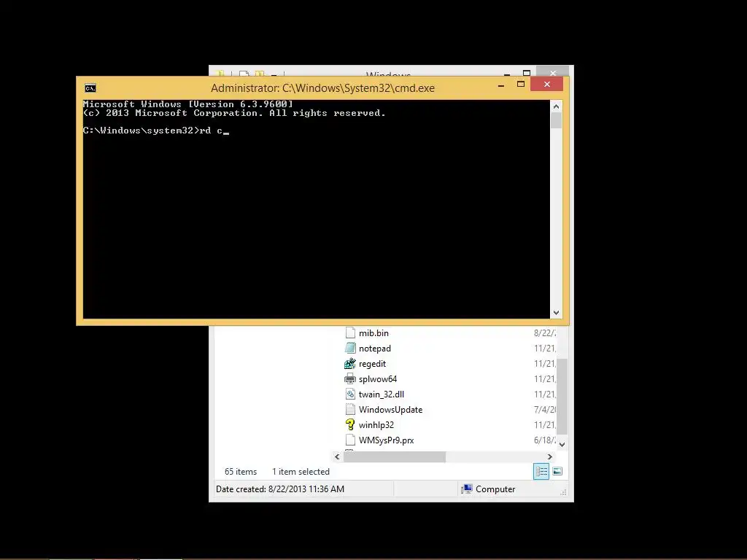Click the notepad file name
Viewport: 747px width, 560px height.
pyautogui.click(x=374, y=349)
